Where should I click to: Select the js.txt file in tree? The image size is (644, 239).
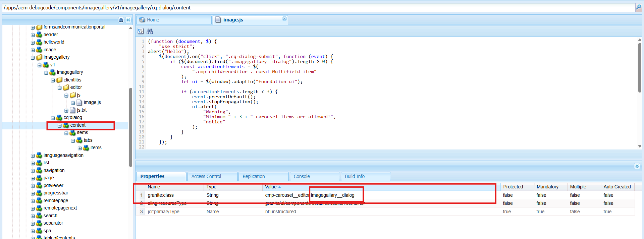(x=82, y=110)
